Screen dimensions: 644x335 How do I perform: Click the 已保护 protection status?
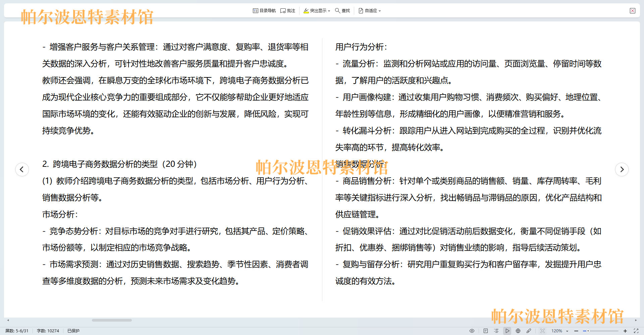[73, 331]
